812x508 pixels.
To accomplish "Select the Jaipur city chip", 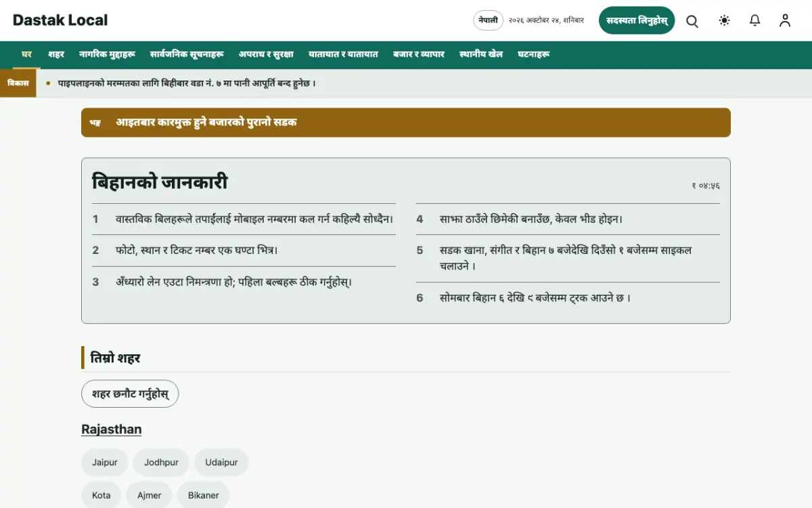I will click(x=105, y=463).
